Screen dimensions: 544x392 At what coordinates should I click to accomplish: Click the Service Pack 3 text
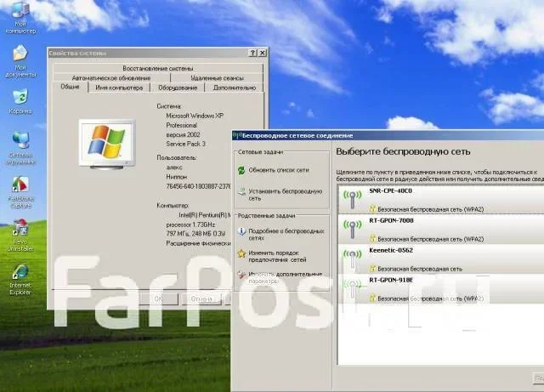(185, 144)
